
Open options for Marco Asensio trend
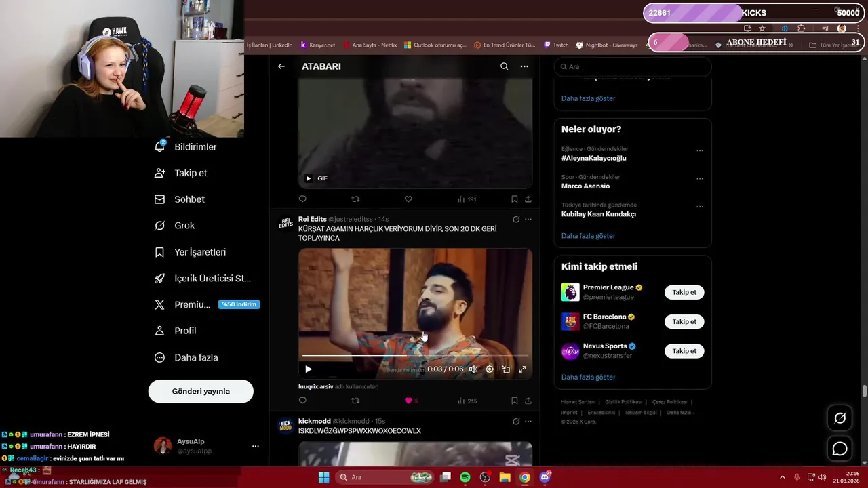tap(700, 179)
